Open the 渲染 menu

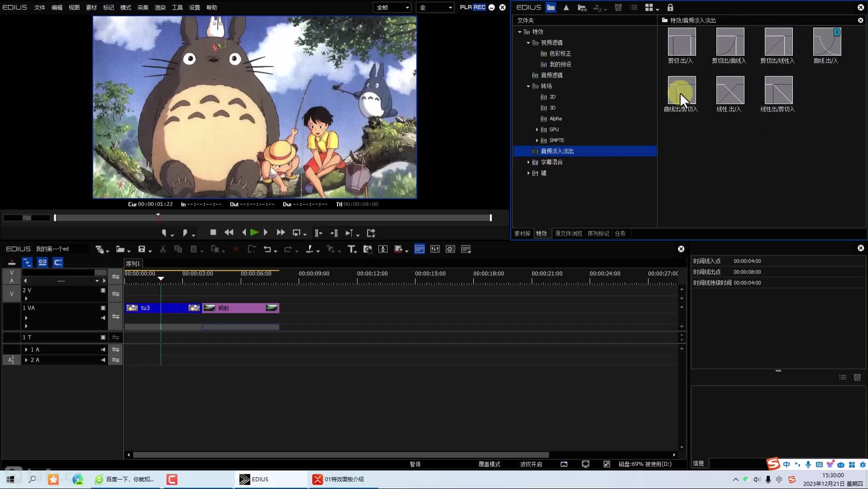point(160,7)
